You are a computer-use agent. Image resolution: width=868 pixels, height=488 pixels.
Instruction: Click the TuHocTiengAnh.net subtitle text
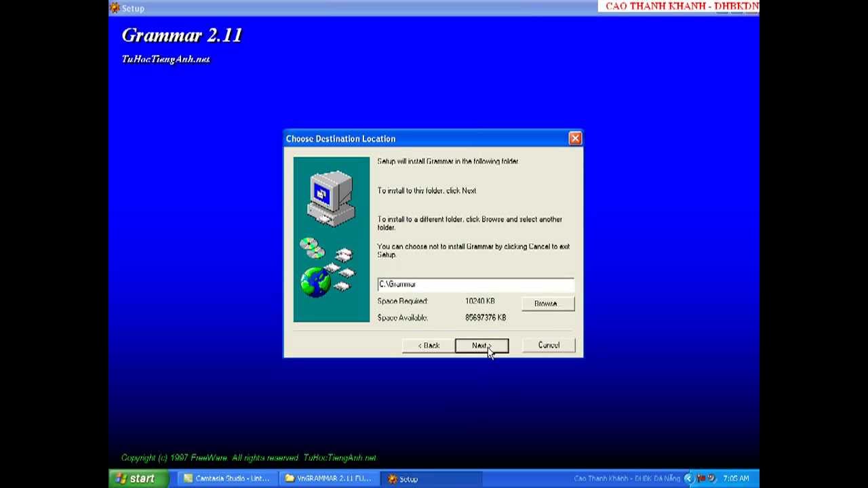point(166,60)
